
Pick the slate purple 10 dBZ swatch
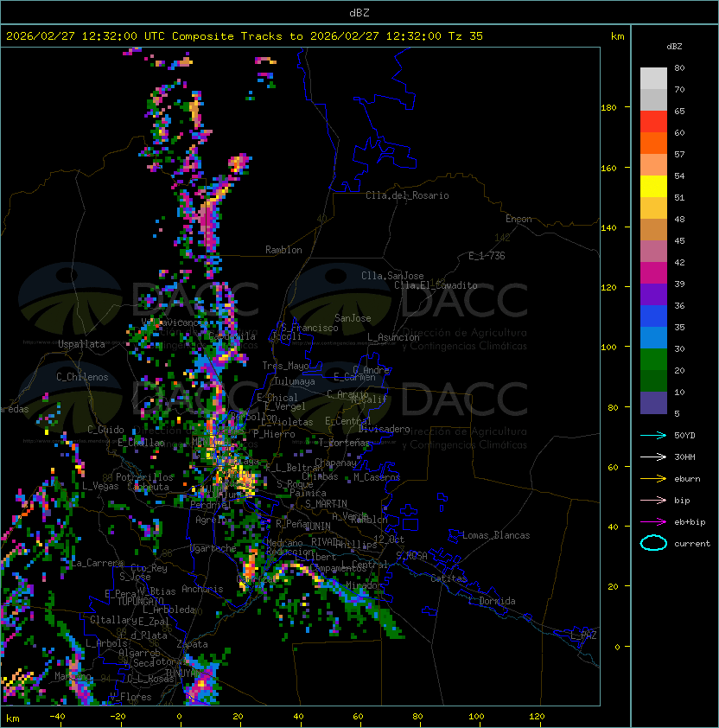point(653,403)
